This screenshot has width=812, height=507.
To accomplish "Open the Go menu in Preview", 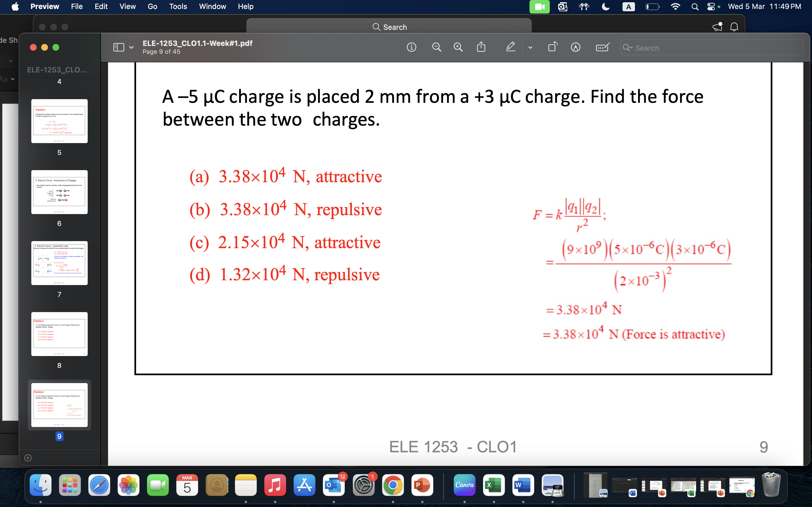I will point(153,6).
